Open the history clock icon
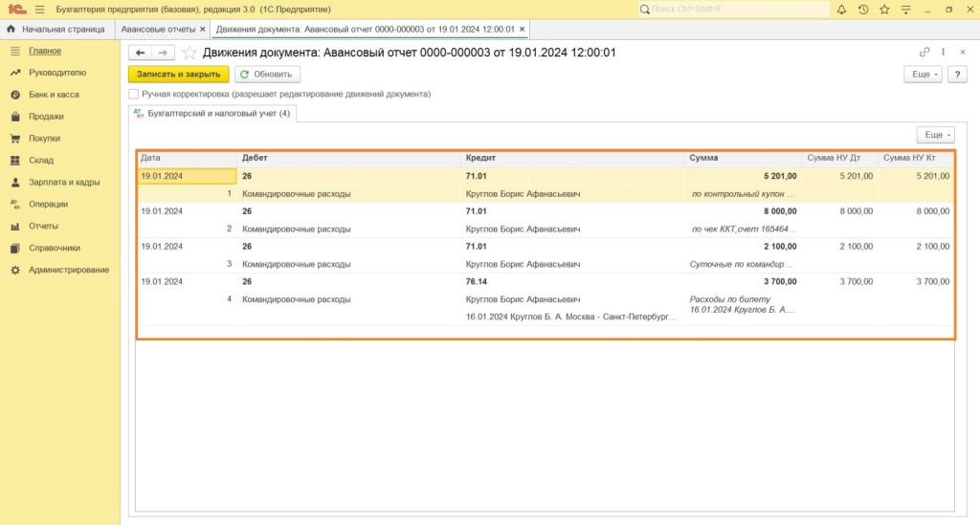The image size is (980, 525). (x=863, y=10)
